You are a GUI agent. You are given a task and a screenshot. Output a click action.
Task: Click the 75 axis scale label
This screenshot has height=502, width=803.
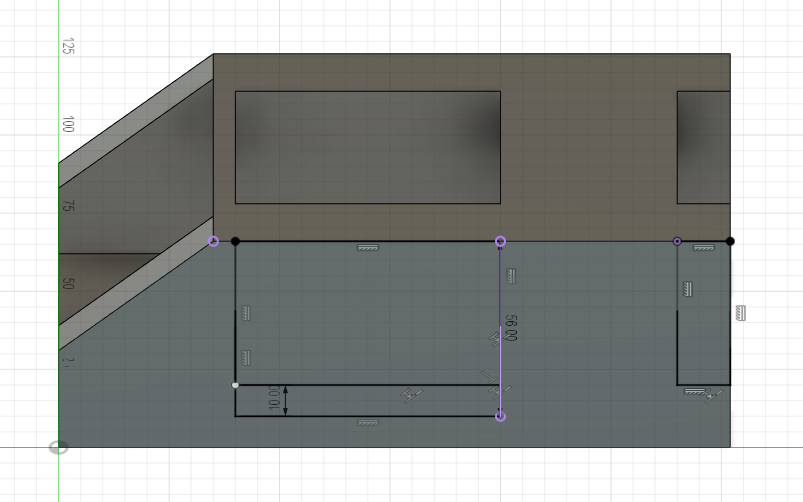tap(68, 206)
